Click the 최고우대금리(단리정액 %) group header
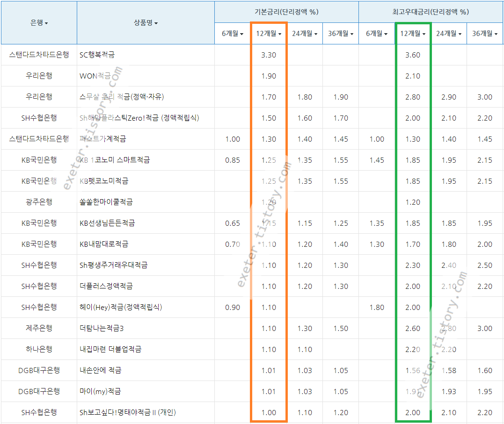 pyautogui.click(x=431, y=12)
